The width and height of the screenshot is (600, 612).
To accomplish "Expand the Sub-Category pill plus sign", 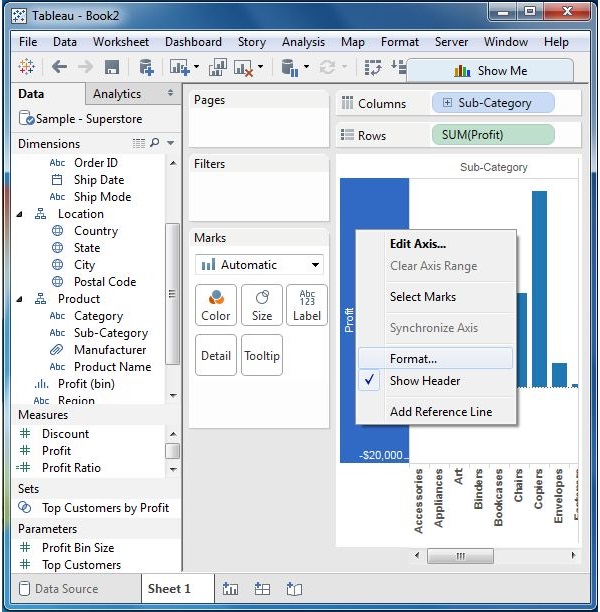I will pyautogui.click(x=447, y=103).
